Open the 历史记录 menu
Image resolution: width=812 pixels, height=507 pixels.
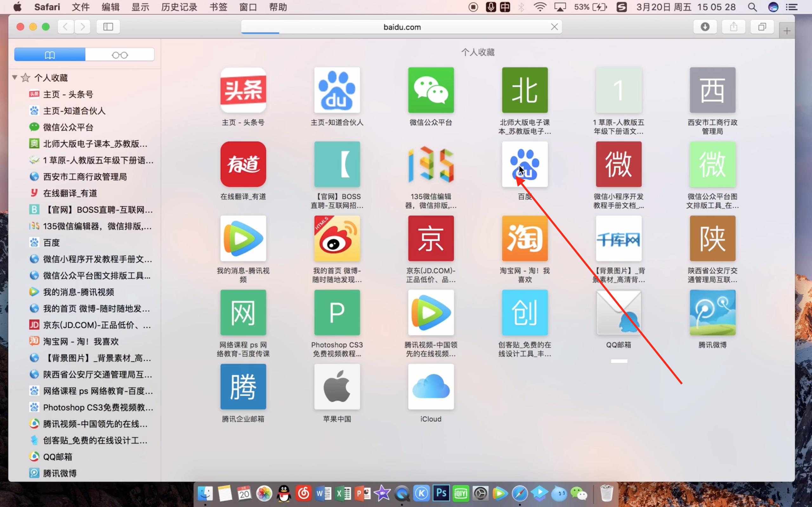tap(179, 7)
